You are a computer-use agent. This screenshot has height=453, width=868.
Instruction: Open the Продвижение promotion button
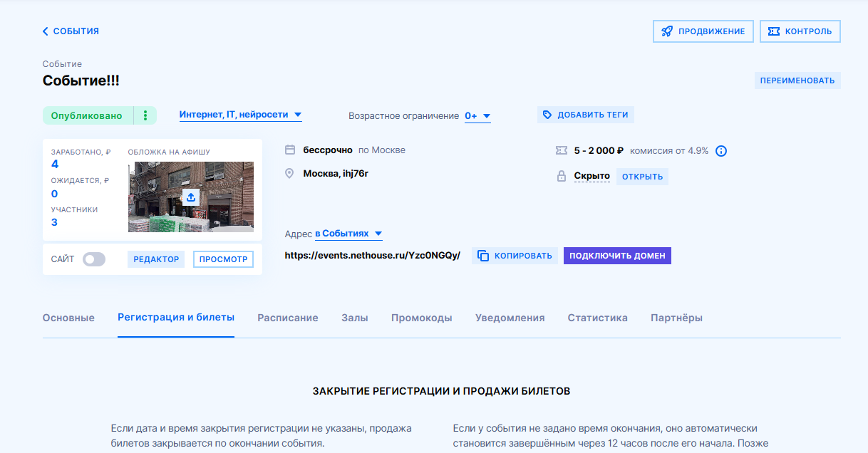[x=703, y=31]
